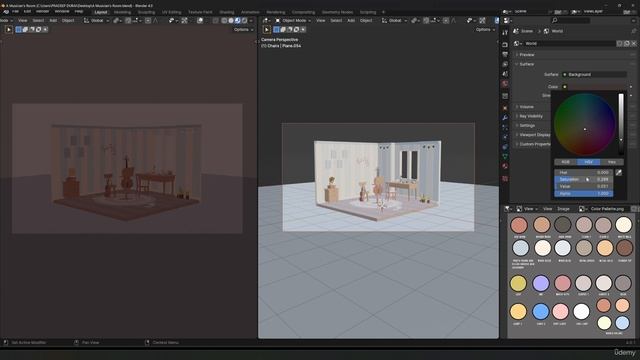Open the Edit menu
The height and width of the screenshot is (360, 640).
point(27,12)
